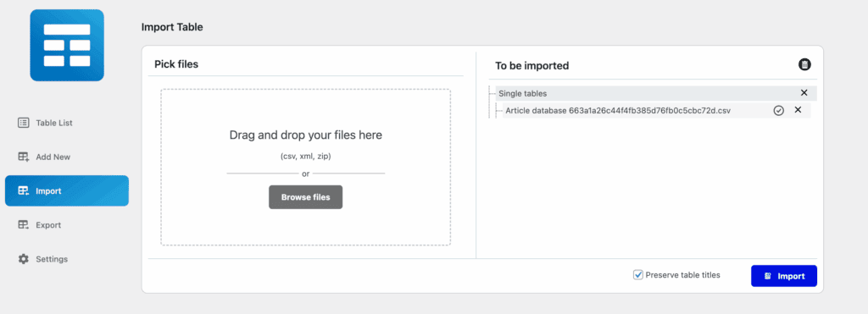The image size is (868, 314).
Task: Clear all with the trash icon
Action: tap(804, 64)
